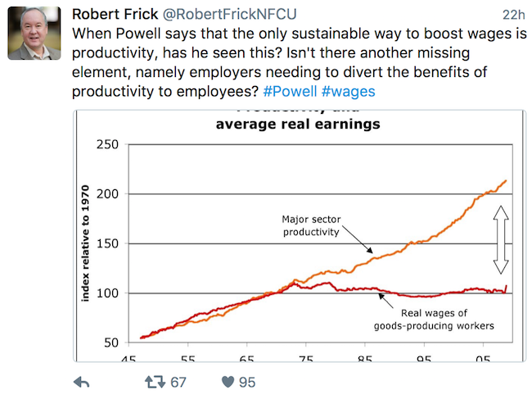Click the "index relative to 1970" axis label
This screenshot has height=399, width=532.
[85, 243]
